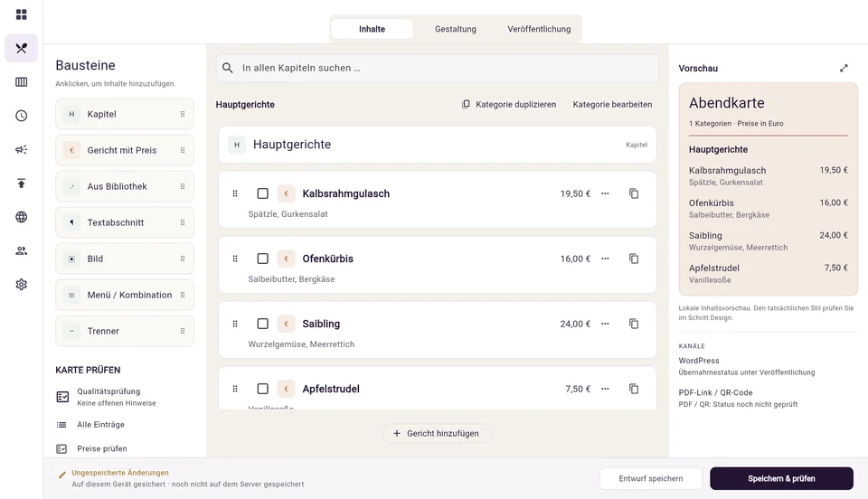Click the magnifier icon in the search bar
This screenshot has height=499, width=868.
click(x=228, y=68)
